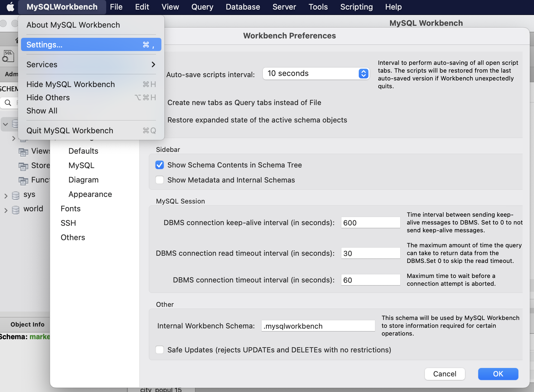
Task: Go to the SSH preferences section
Action: (x=68, y=223)
